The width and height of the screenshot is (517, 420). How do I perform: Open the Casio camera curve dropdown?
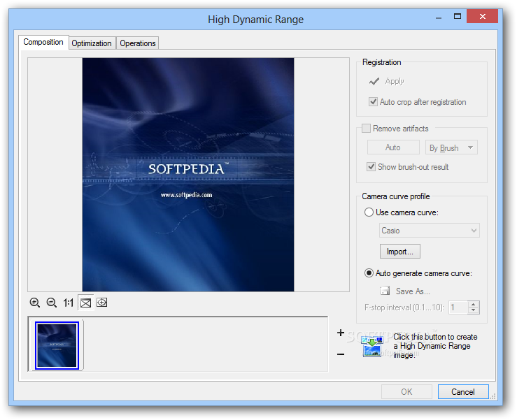point(430,230)
